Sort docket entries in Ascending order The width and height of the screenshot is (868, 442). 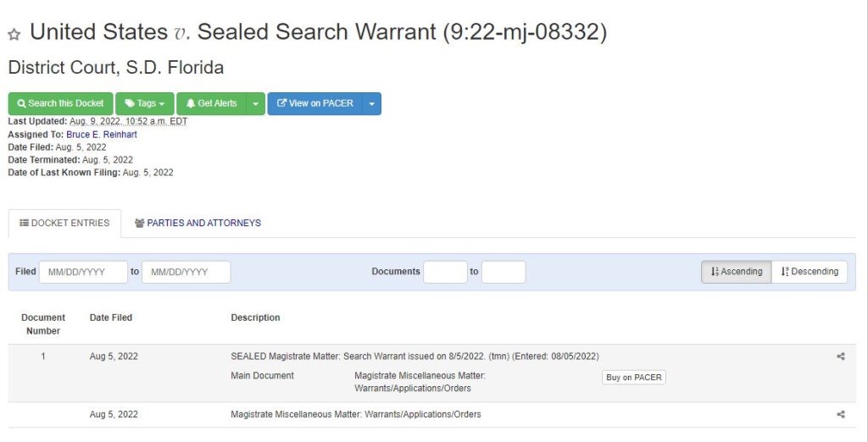pos(736,272)
